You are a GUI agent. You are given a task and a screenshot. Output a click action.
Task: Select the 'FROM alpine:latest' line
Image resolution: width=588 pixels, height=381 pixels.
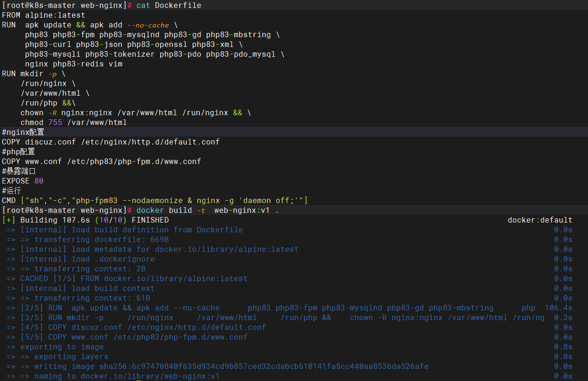click(x=44, y=15)
